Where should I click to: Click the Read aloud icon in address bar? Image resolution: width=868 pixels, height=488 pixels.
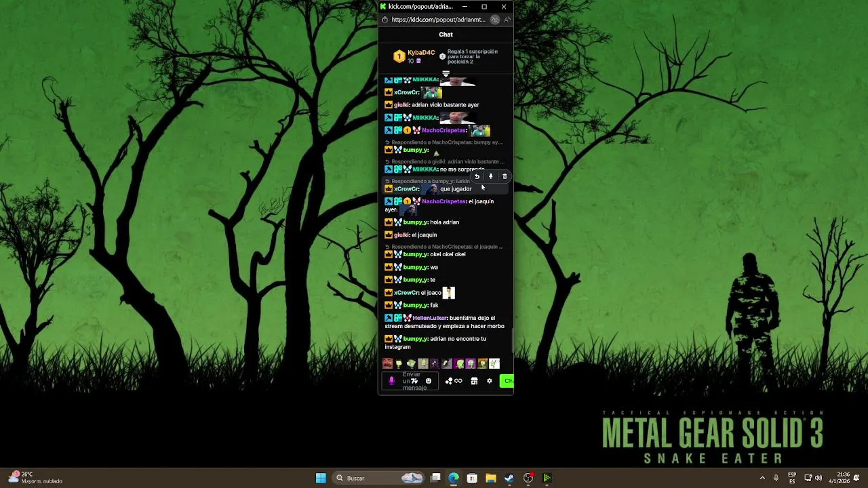tap(507, 20)
